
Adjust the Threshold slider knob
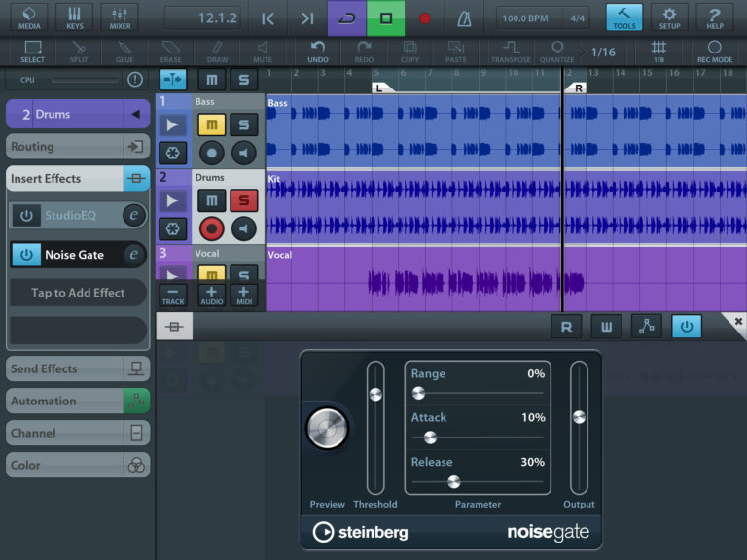(375, 395)
